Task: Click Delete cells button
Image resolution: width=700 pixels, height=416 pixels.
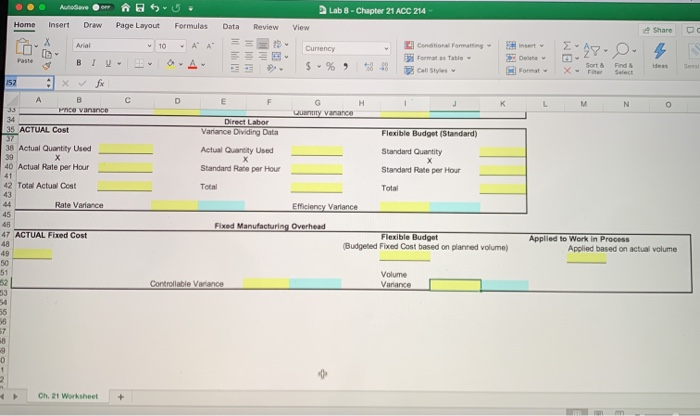Action: point(526,58)
